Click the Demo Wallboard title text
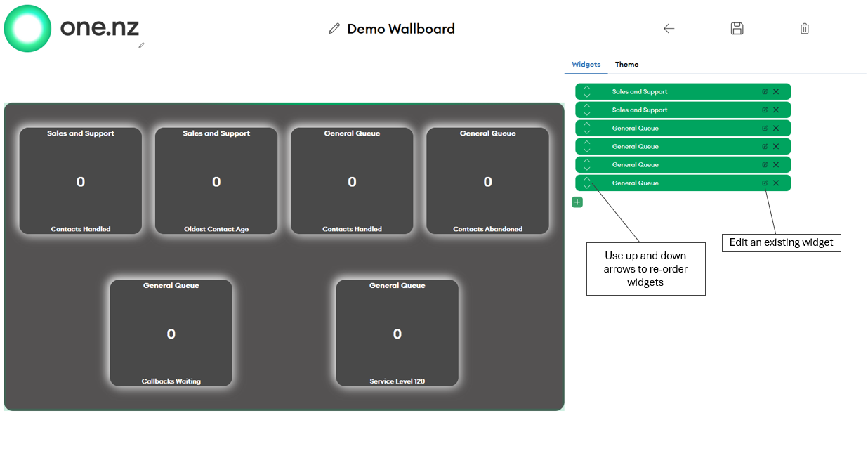This screenshot has height=458, width=868. click(401, 29)
